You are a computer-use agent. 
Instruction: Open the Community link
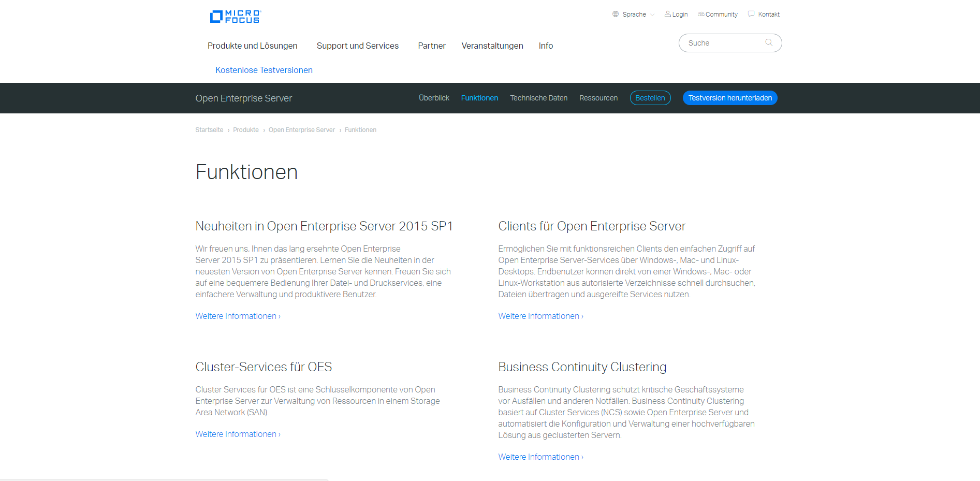pyautogui.click(x=721, y=14)
